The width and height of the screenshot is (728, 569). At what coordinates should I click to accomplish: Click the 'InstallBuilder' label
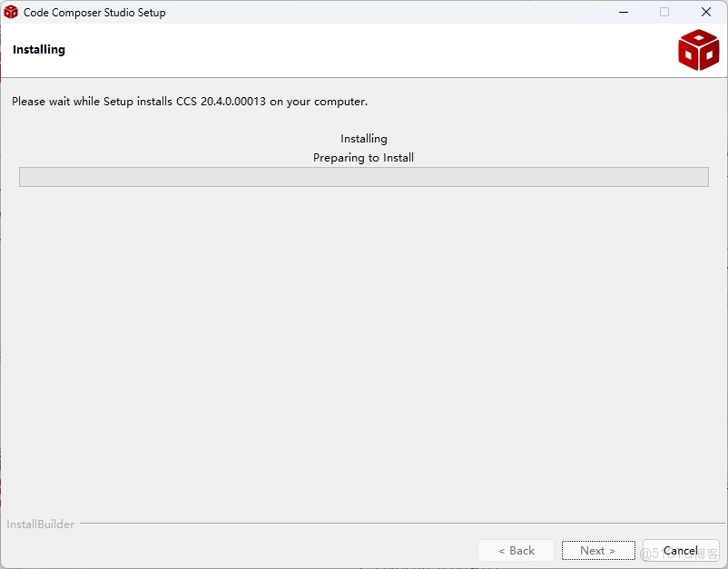click(x=40, y=524)
